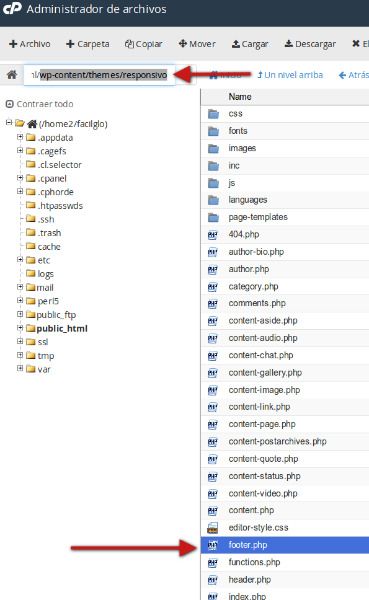Create a new file with Archivo

[x=30, y=44]
